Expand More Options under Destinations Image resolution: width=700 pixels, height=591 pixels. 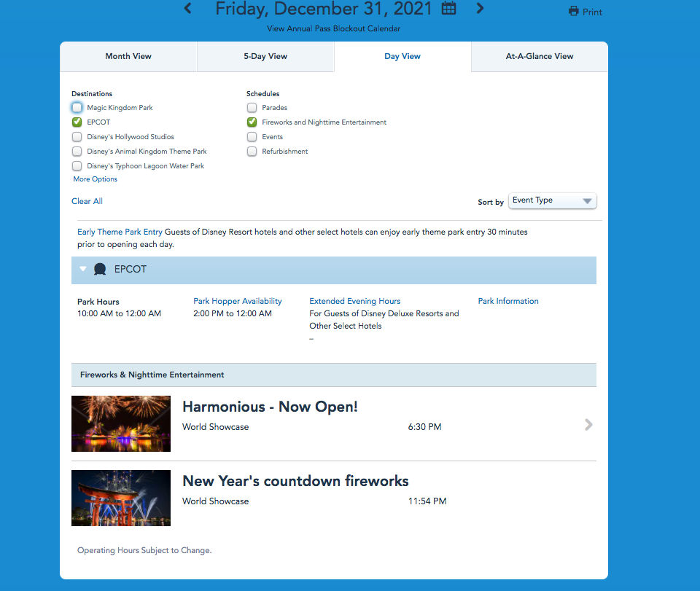click(95, 179)
